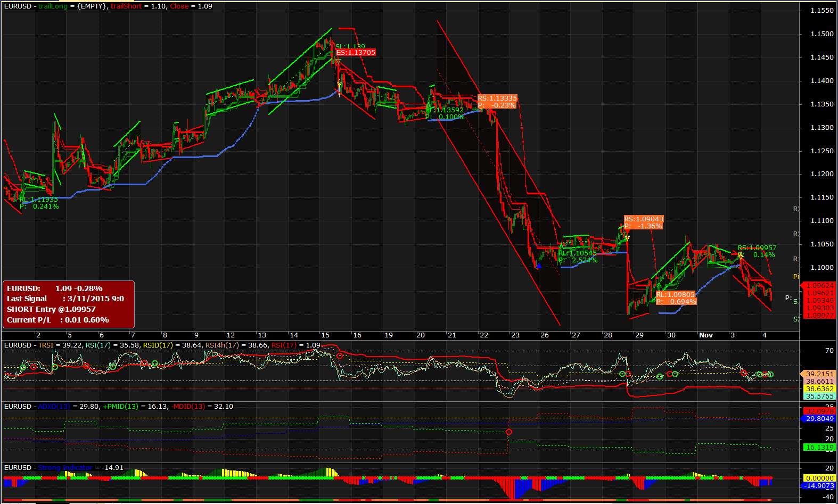Click the green +PMID(13) = 16.13 title
The image size is (838, 504).
click(x=135, y=407)
